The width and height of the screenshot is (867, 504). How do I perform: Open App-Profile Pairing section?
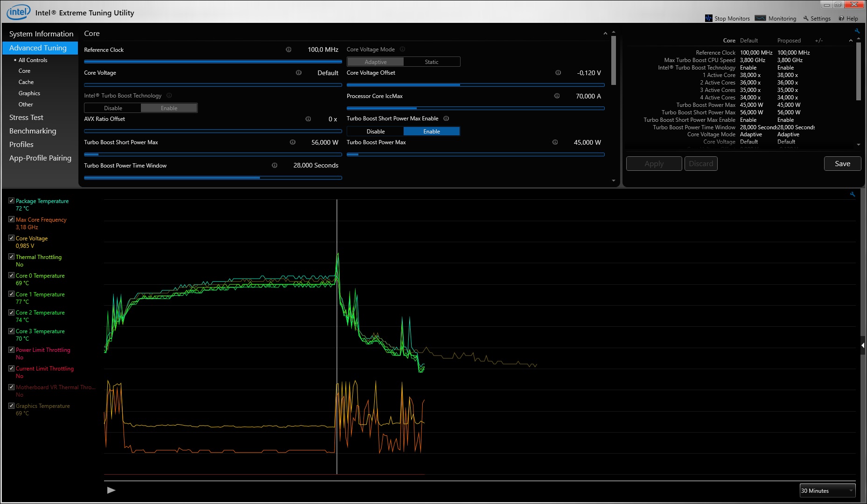tap(40, 158)
